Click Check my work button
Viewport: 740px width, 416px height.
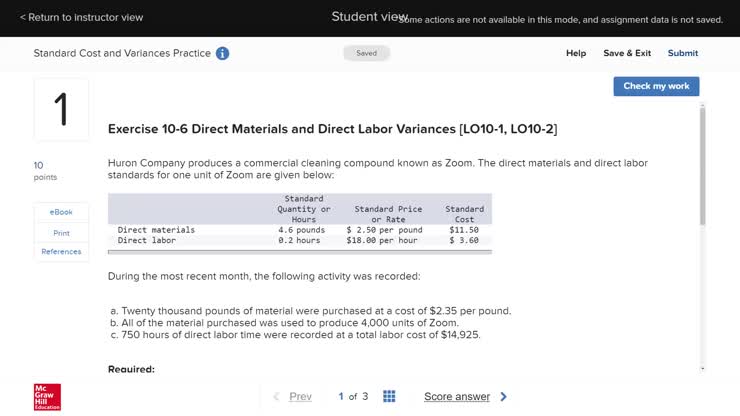[x=656, y=86]
